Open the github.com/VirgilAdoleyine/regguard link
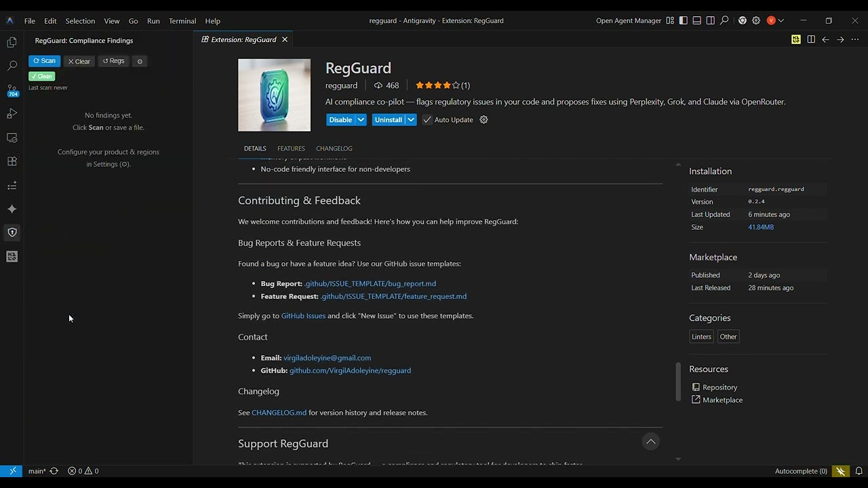Viewport: 868px width, 488px height. click(350, 371)
